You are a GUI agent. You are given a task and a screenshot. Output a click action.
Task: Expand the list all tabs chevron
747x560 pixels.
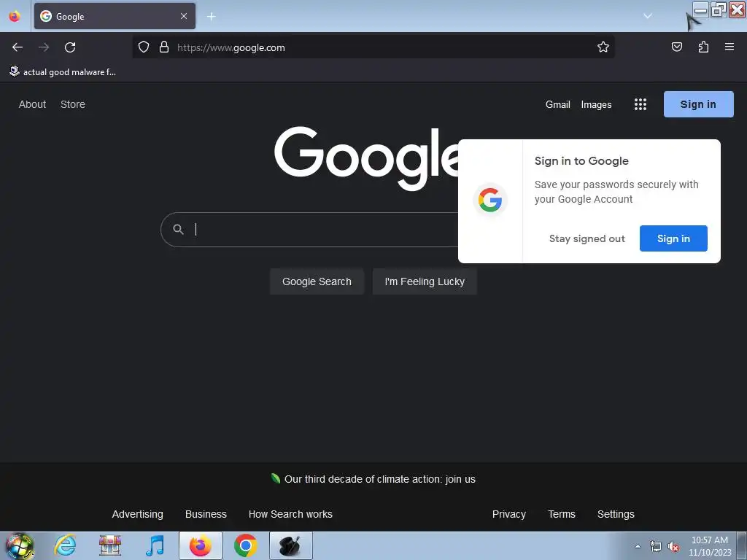[648, 16]
